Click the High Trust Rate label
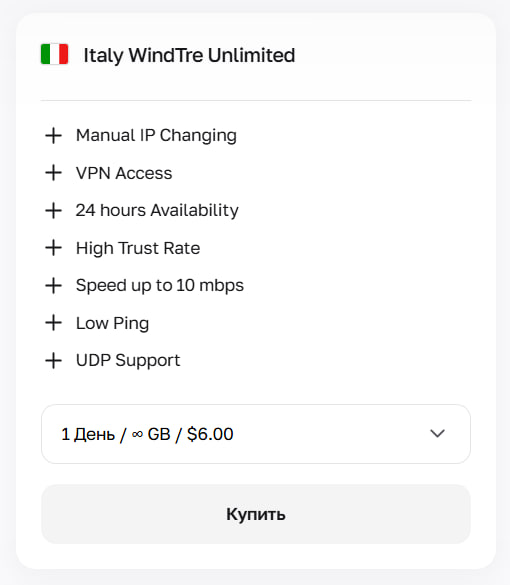This screenshot has height=585, width=510. point(138,248)
